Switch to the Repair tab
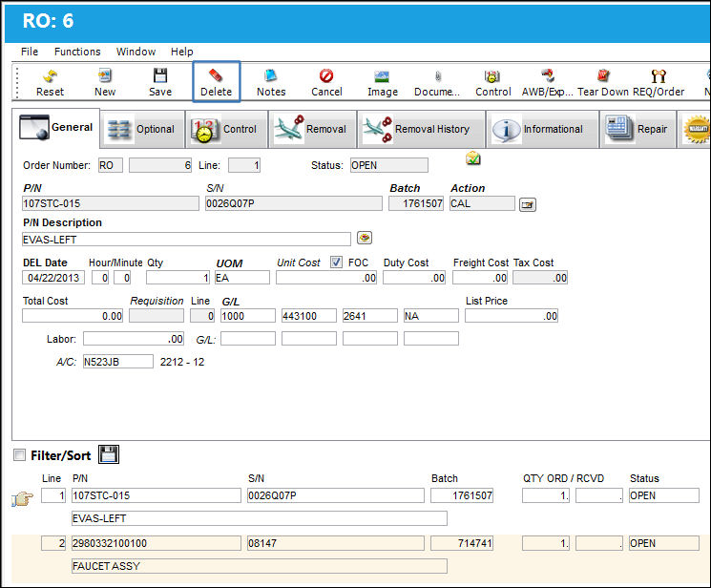 tap(638, 129)
